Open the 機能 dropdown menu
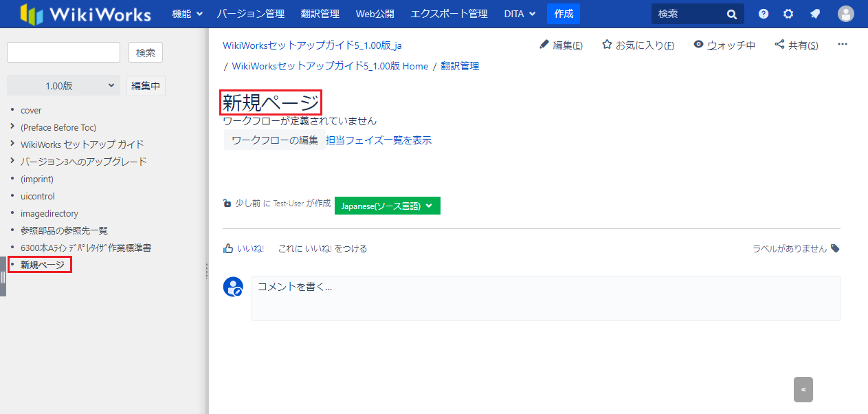 click(188, 14)
